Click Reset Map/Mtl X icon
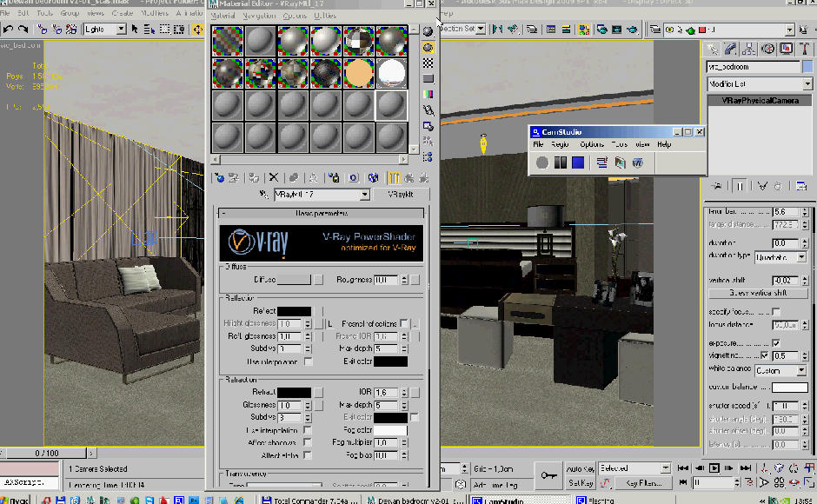 [x=274, y=178]
